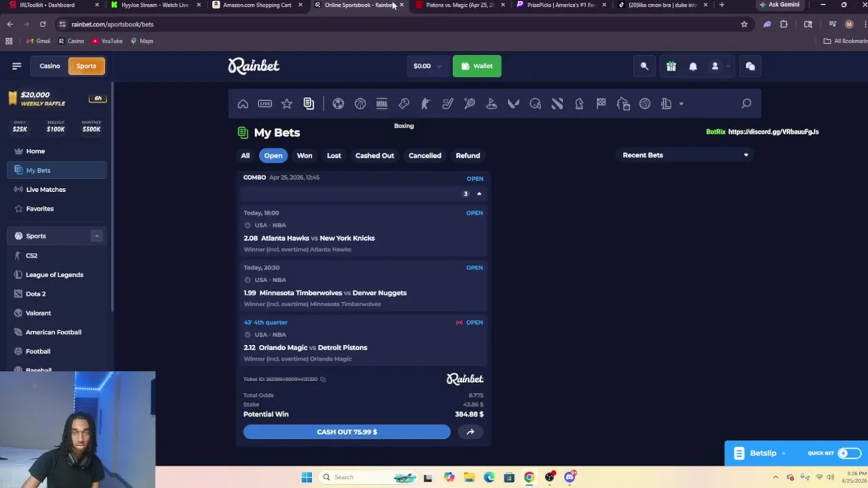
Task: Open the search icon in sports bar
Action: [746, 104]
